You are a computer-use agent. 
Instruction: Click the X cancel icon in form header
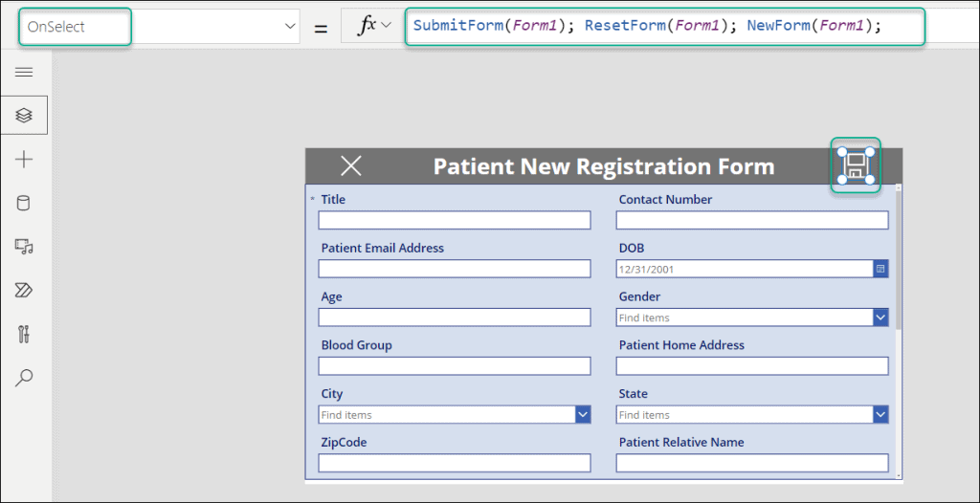[x=350, y=166]
